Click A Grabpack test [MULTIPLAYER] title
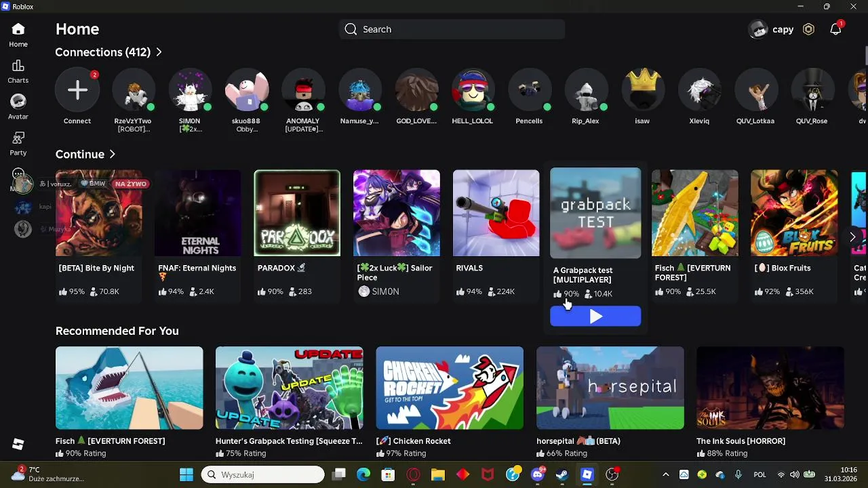868x488 pixels. (583, 275)
